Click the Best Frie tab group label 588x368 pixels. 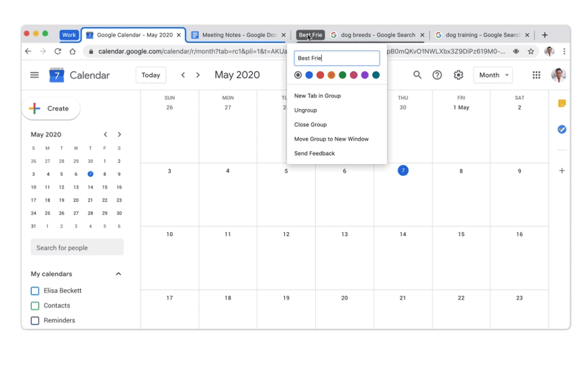pyautogui.click(x=310, y=35)
